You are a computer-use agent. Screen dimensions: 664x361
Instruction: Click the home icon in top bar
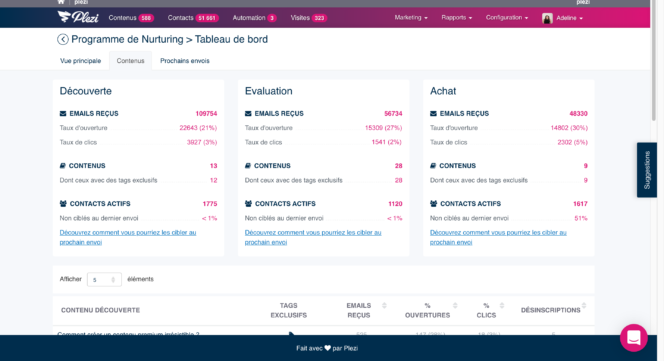point(61,2)
